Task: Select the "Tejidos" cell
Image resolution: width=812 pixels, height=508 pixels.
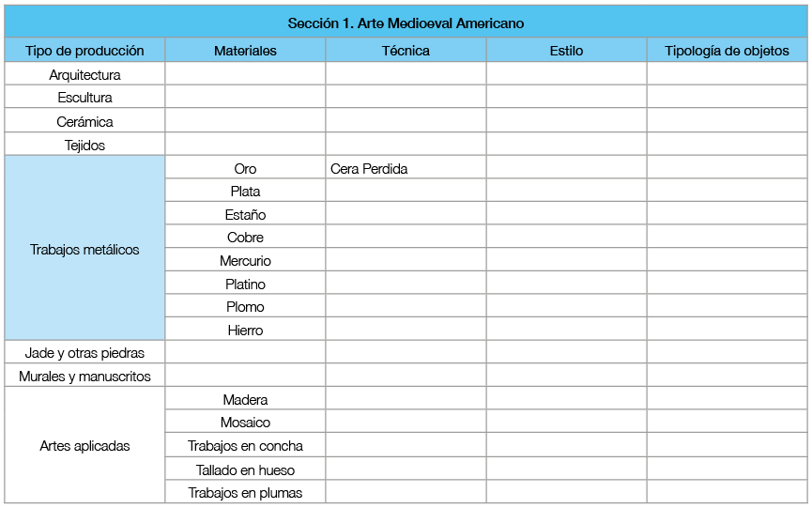Action: (84, 146)
